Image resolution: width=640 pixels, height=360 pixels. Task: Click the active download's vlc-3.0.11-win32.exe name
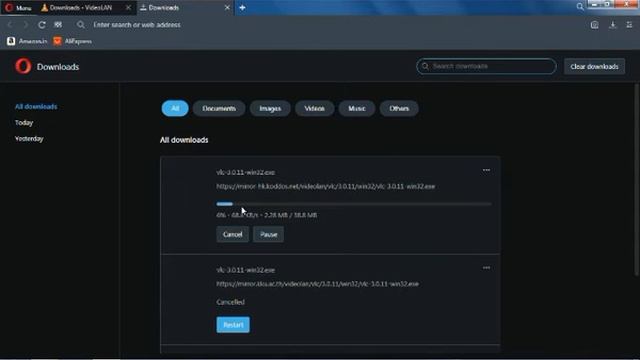click(246, 172)
